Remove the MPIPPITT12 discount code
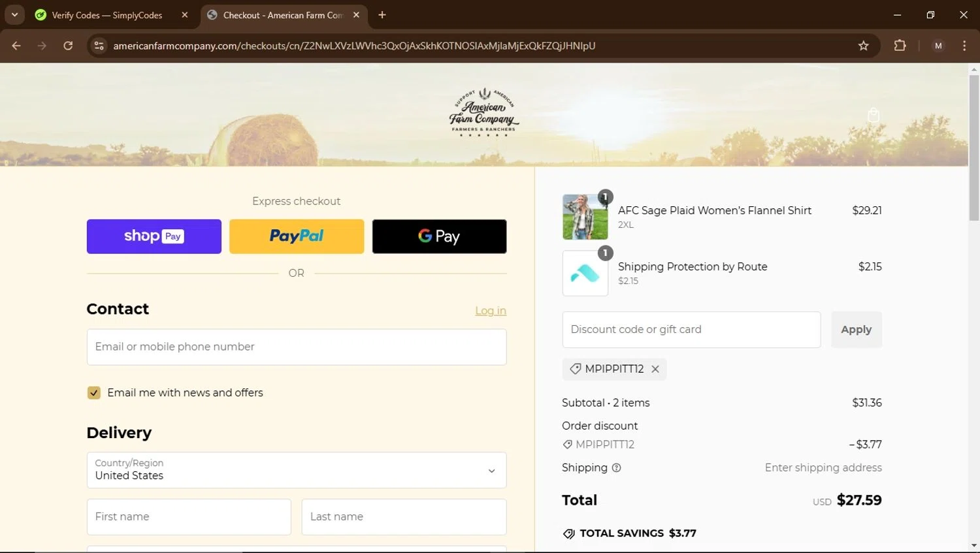The image size is (980, 553). (x=655, y=369)
